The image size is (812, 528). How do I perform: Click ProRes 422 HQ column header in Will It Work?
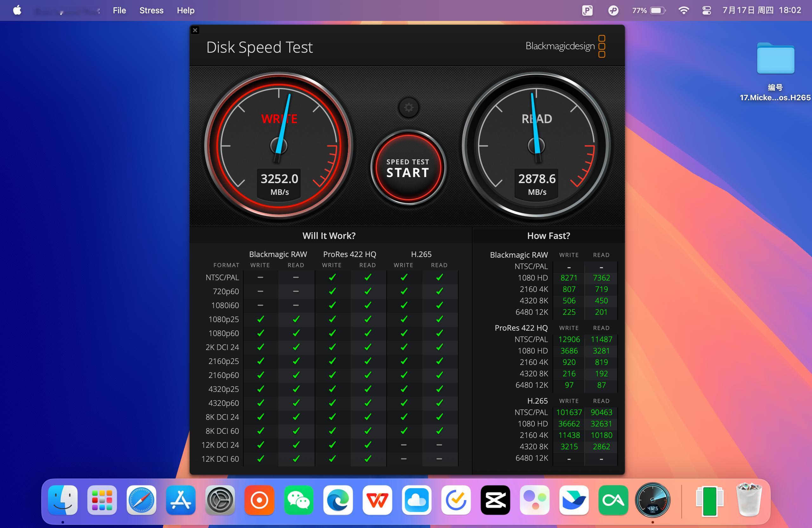click(349, 254)
